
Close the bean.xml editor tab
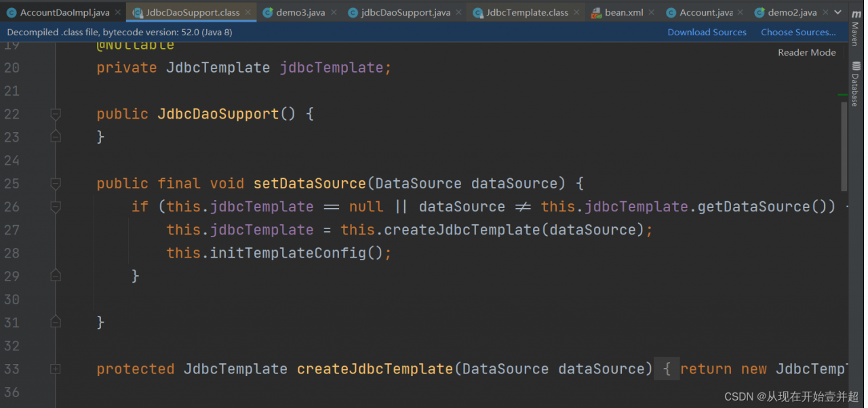point(650,13)
